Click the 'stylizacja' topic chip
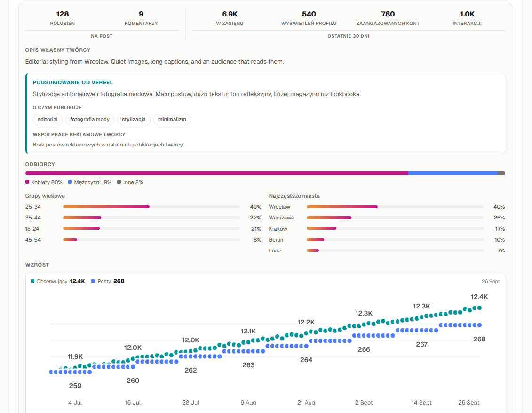The width and height of the screenshot is (532, 413). coord(134,120)
